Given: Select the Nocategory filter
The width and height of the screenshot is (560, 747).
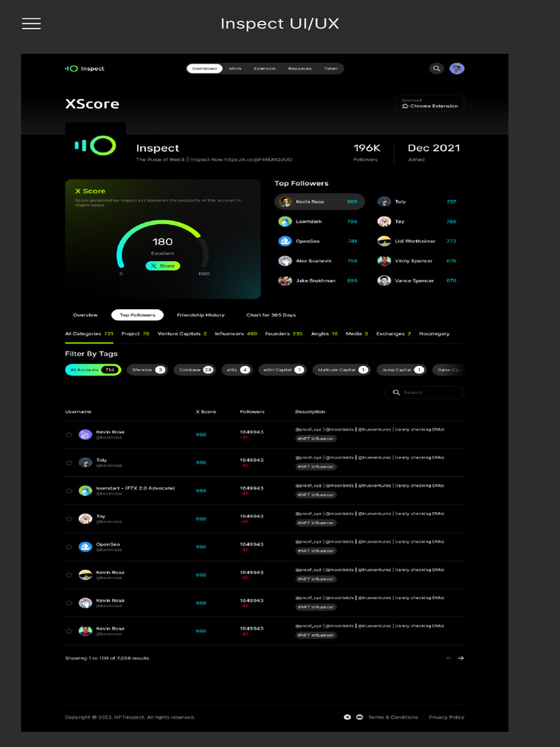Looking at the screenshot, I should pos(435,334).
